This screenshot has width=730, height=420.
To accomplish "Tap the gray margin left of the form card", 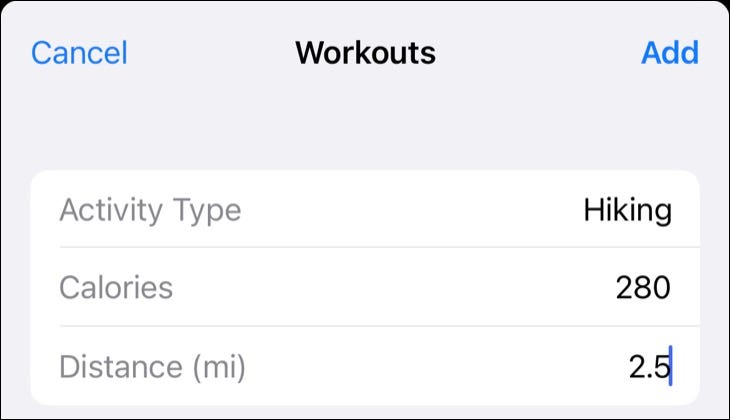I will click(x=14, y=288).
